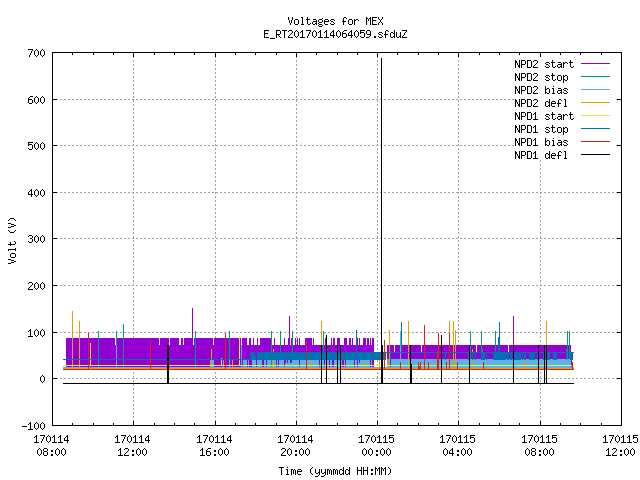
Task: Select the 'NPD2 start' legend label
Action: (544, 64)
